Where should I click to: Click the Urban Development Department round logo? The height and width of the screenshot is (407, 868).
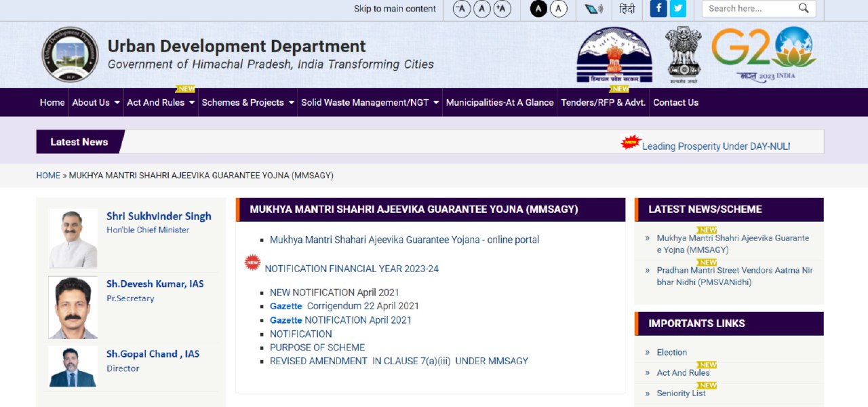pos(70,55)
